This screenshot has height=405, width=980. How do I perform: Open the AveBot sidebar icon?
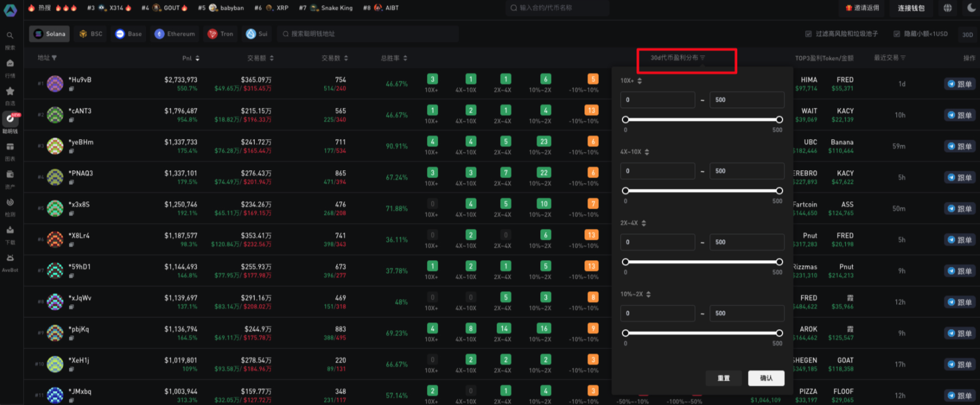point(10,258)
